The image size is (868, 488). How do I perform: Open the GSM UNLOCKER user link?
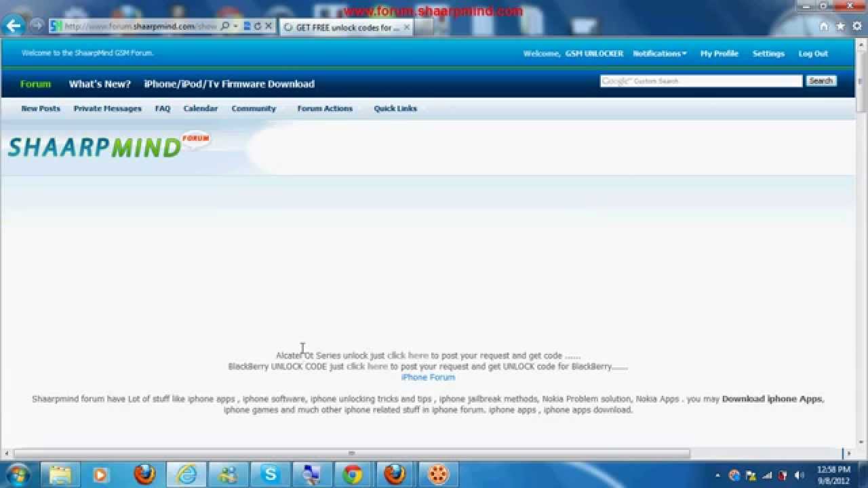[x=594, y=54]
